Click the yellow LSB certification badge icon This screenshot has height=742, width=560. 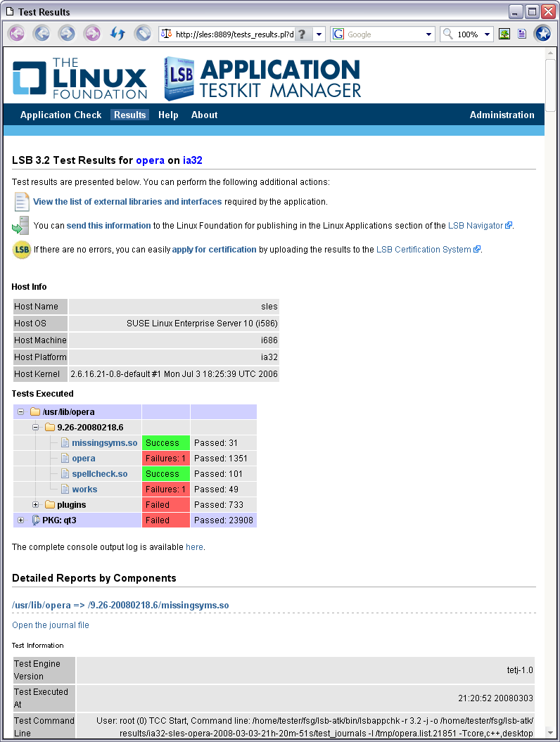[x=21, y=250]
